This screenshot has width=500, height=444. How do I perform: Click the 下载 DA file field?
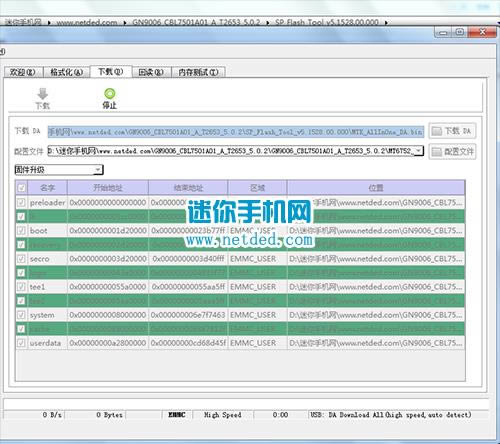tap(236, 132)
